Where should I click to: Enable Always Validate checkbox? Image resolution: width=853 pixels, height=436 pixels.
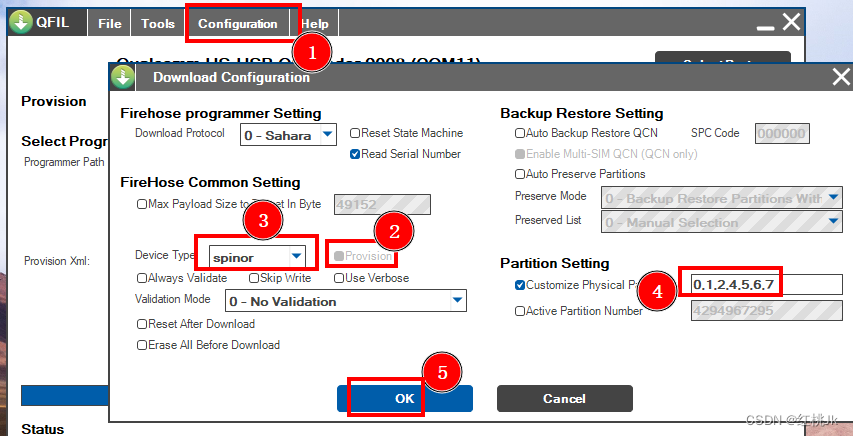142,278
